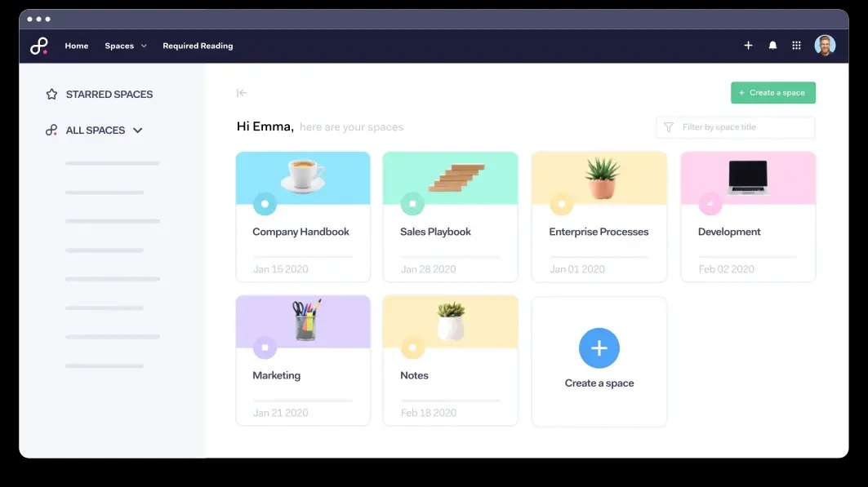This screenshot has height=487, width=868.
Task: Click the spaces icon beside All Spaces
Action: pos(51,130)
